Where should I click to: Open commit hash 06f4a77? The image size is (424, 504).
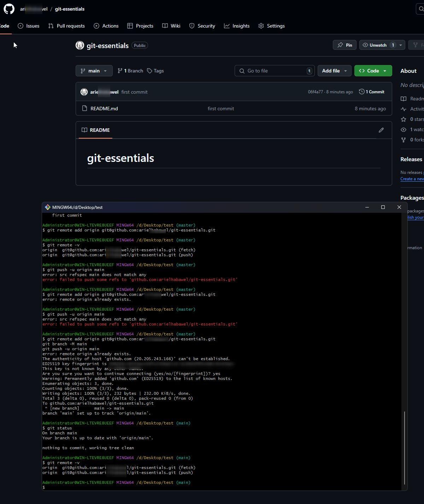315,92
